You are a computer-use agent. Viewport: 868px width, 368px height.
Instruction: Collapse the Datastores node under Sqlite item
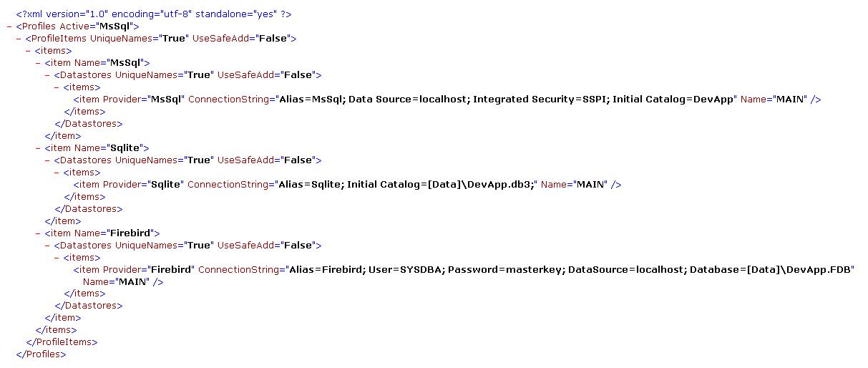pyautogui.click(x=47, y=160)
